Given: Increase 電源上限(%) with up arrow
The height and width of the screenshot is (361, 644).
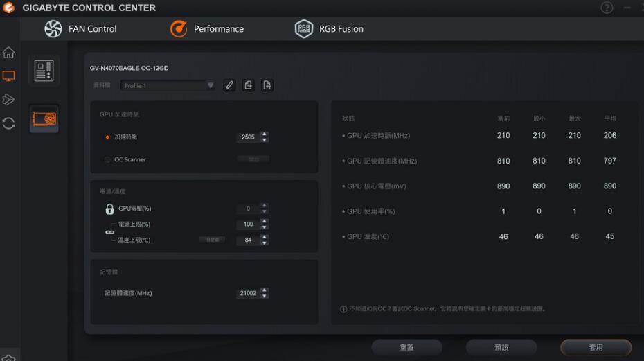Looking at the screenshot, I should [x=265, y=221].
